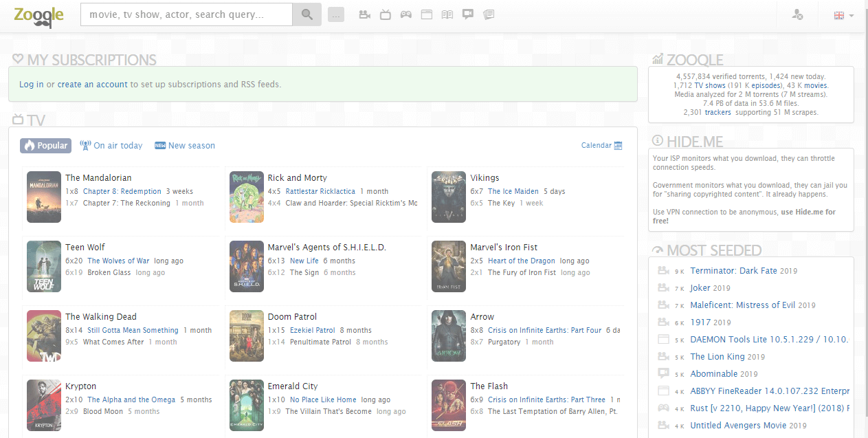Click movie camera icon beside Terminator: Dark Fate
The height and width of the screenshot is (438, 868).
click(663, 271)
